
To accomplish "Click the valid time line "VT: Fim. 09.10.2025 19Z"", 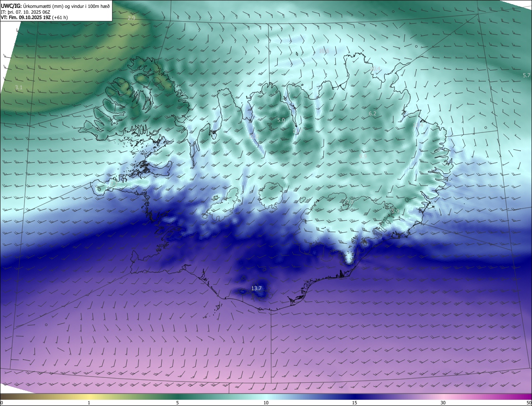I will (34, 17).
